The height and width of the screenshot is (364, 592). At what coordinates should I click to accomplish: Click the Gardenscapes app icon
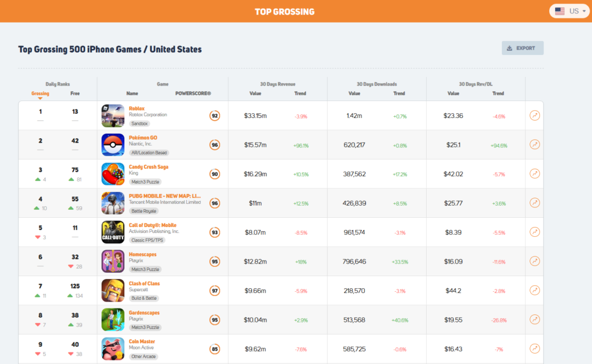click(113, 320)
